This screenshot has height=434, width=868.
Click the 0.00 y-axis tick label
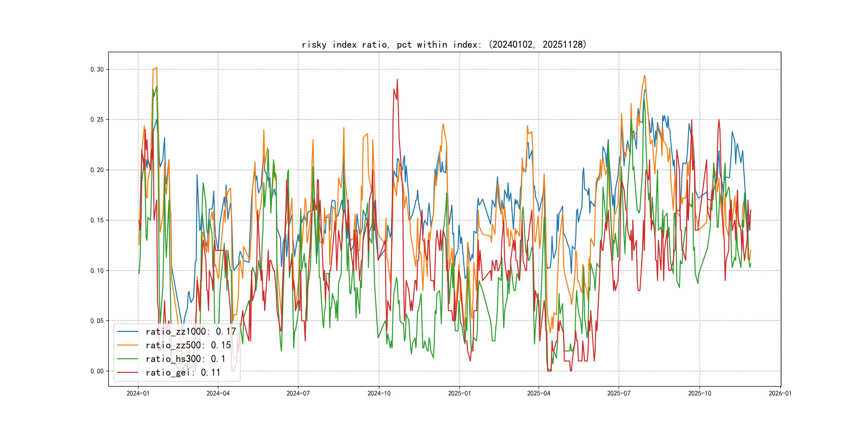click(x=97, y=371)
